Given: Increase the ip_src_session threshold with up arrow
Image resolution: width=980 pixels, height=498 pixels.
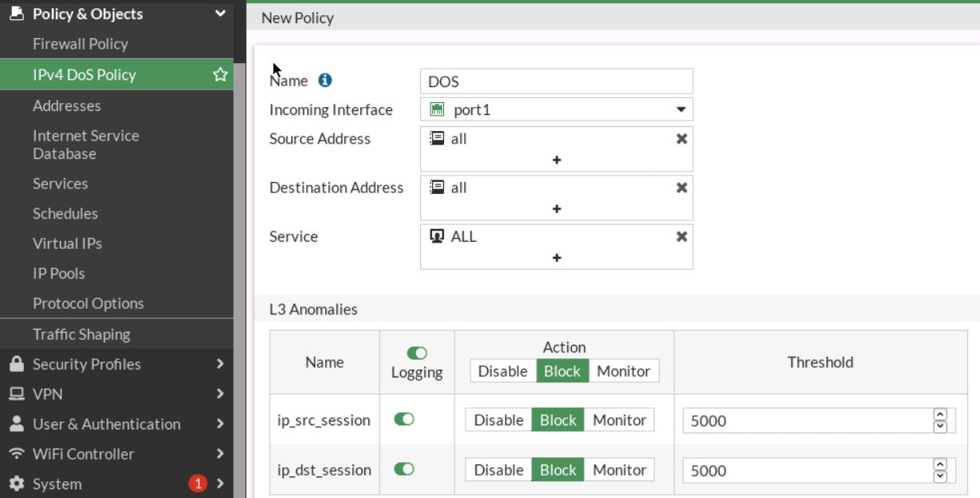Looking at the screenshot, I should [940, 414].
